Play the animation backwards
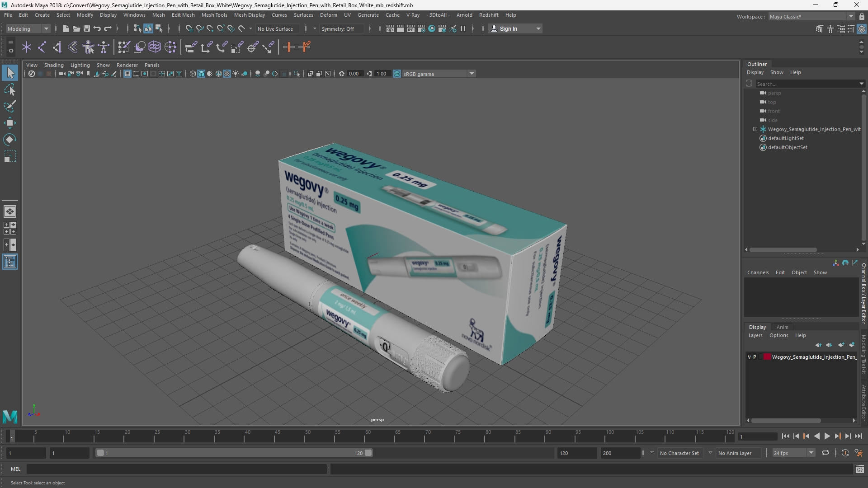This screenshot has width=868, height=488. [816, 436]
